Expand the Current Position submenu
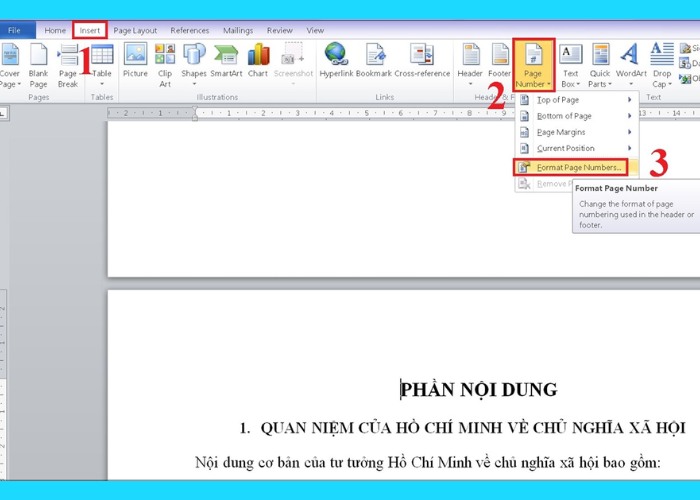The height and width of the screenshot is (500, 700). click(577, 148)
